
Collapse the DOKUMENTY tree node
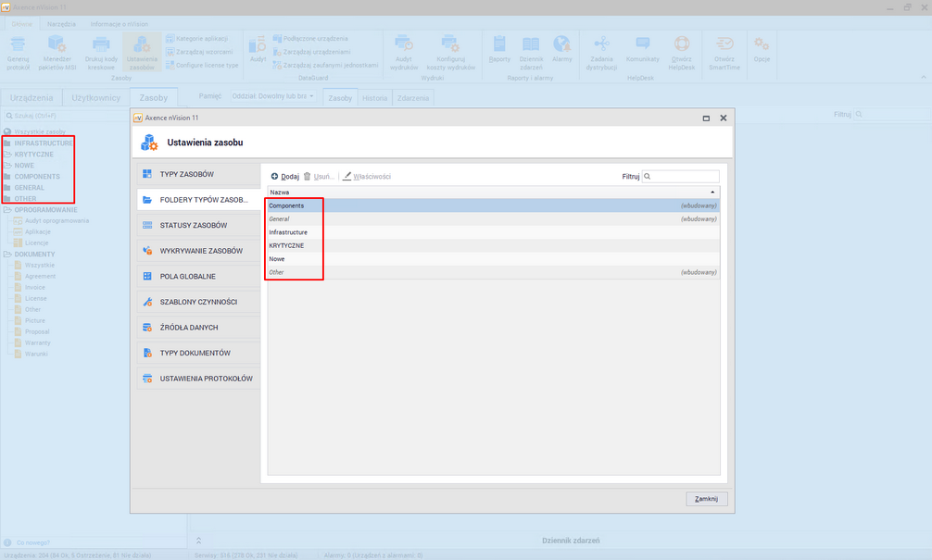coord(7,255)
